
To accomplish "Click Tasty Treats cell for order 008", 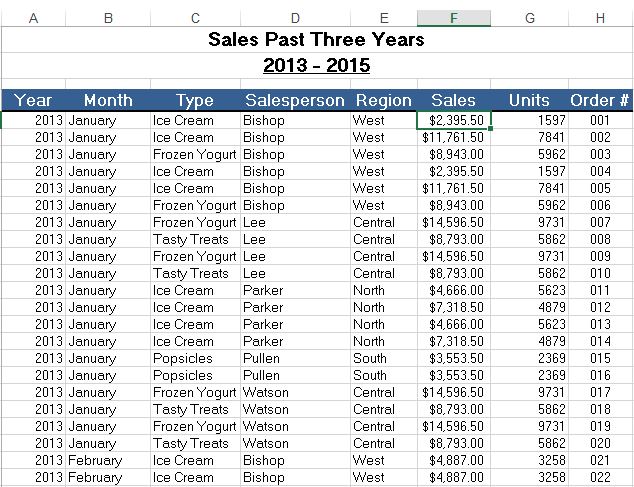I will 196,239.
